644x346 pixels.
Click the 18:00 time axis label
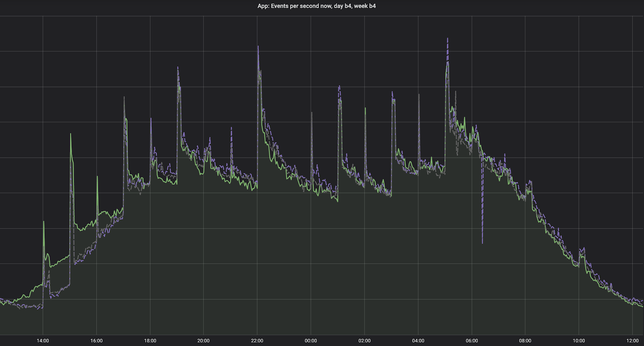[150, 341]
